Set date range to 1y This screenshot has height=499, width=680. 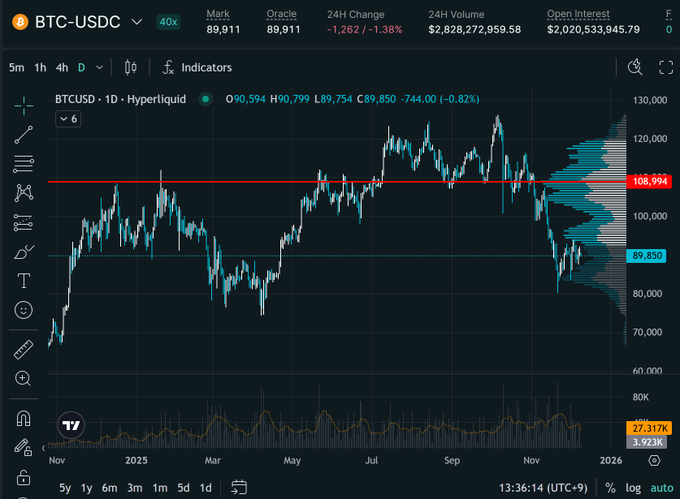(87, 488)
